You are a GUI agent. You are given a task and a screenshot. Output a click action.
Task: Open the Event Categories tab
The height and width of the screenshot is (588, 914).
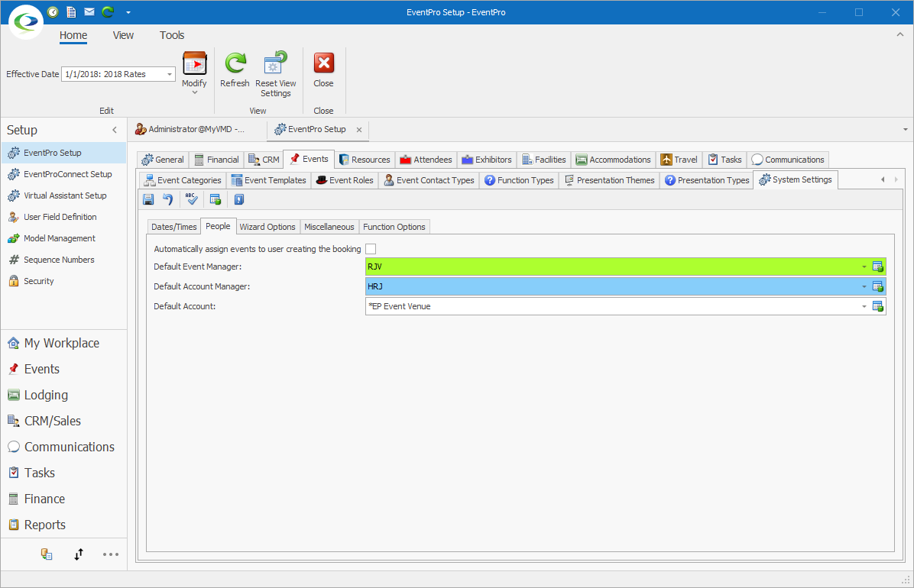click(x=183, y=181)
